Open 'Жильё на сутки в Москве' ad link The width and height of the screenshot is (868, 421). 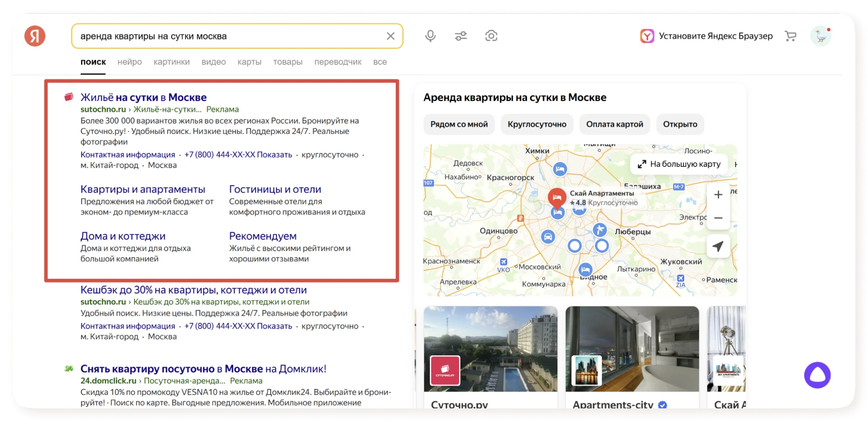(143, 97)
